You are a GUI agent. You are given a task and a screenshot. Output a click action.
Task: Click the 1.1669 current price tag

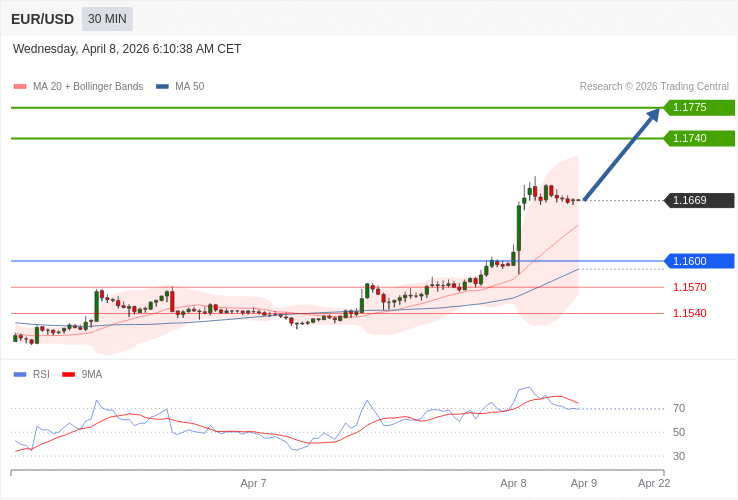point(699,201)
